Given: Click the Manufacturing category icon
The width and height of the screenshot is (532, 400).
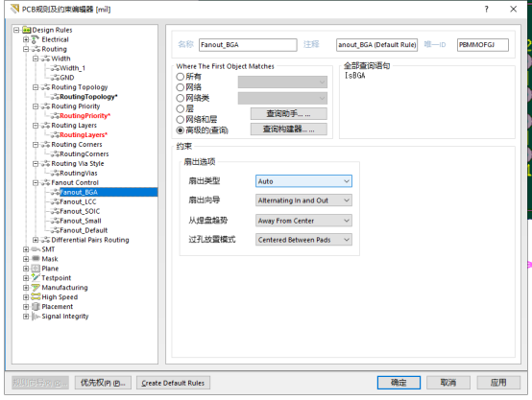Looking at the screenshot, I should pos(36,288).
